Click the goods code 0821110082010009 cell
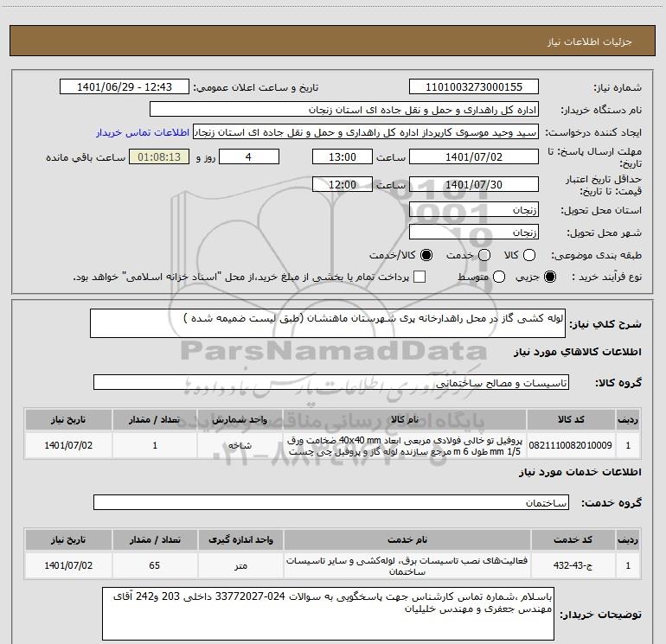Viewport: 666px width, 644px height. click(x=571, y=445)
